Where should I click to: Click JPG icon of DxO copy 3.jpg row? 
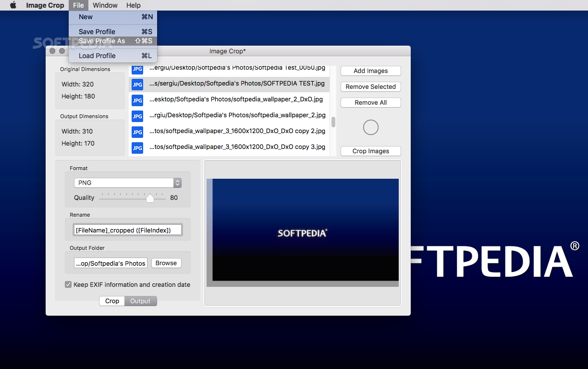tap(137, 148)
